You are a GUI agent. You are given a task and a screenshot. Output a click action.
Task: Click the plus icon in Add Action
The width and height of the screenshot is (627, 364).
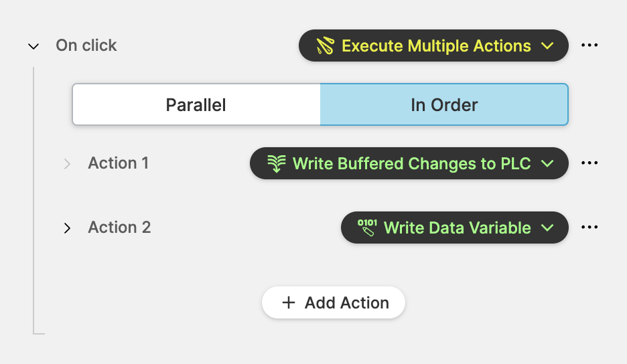[x=289, y=302]
